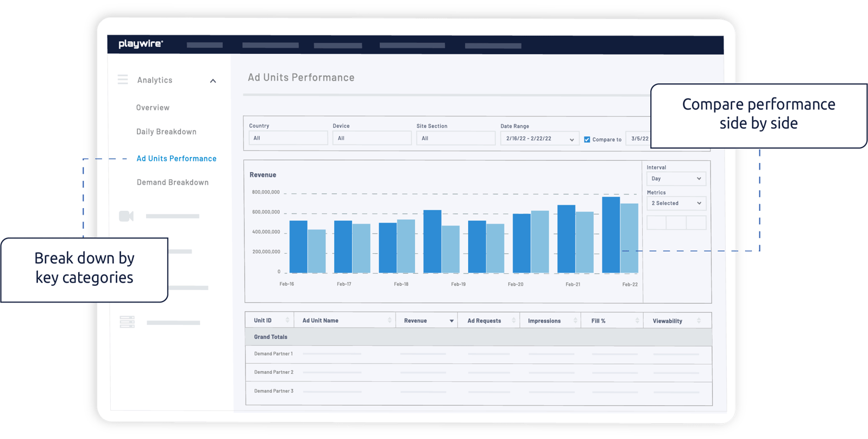Image resolution: width=868 pixels, height=439 pixels.
Task: Click the Playwire logo
Action: click(140, 44)
